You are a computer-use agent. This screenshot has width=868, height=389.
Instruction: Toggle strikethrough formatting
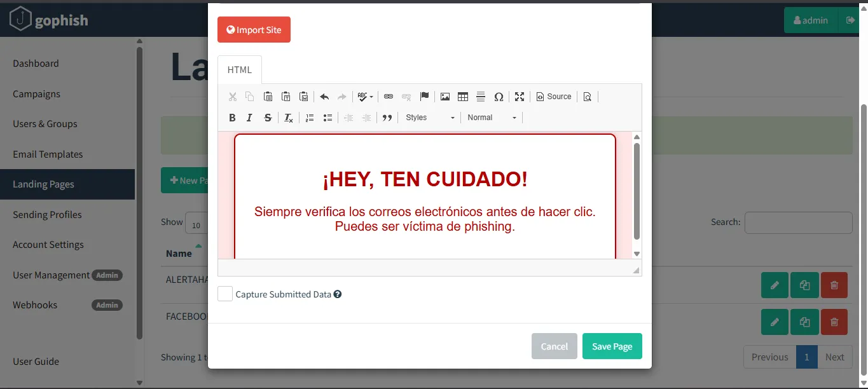click(x=268, y=118)
